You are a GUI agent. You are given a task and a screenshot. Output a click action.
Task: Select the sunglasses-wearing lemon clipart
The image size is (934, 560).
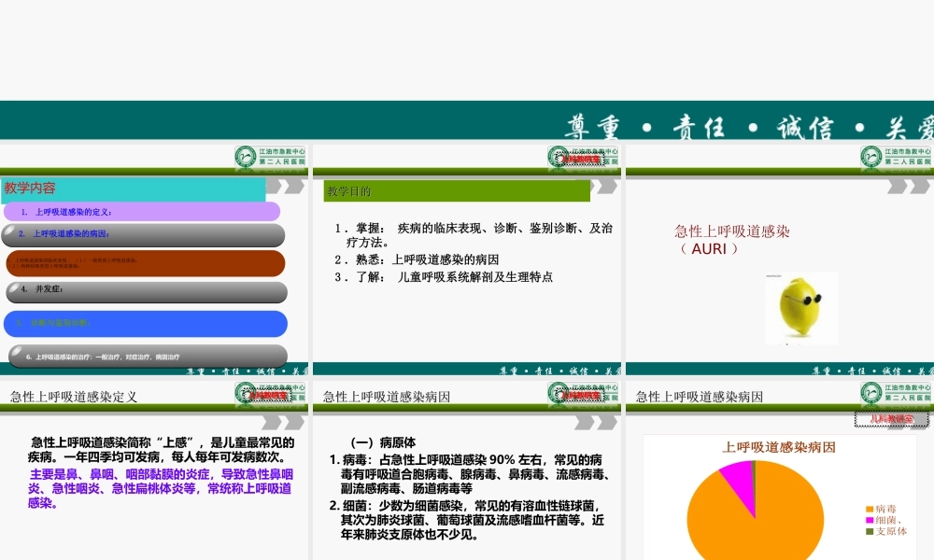(x=801, y=308)
